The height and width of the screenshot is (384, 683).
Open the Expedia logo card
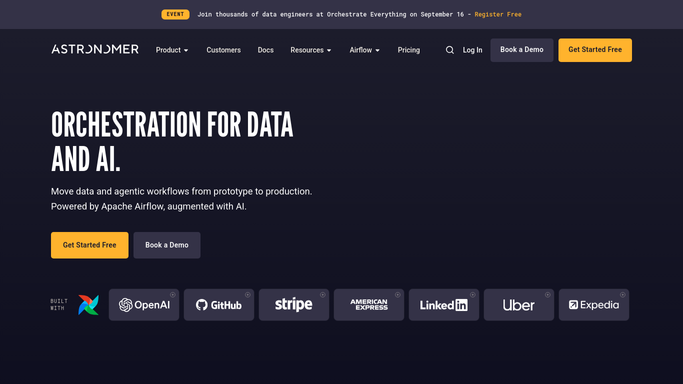[594, 305]
